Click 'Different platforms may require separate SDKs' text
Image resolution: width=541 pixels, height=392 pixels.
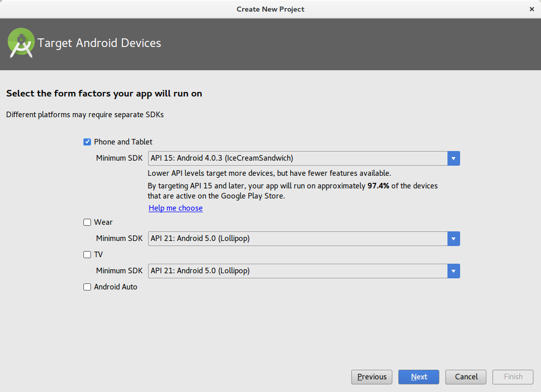click(x=85, y=115)
